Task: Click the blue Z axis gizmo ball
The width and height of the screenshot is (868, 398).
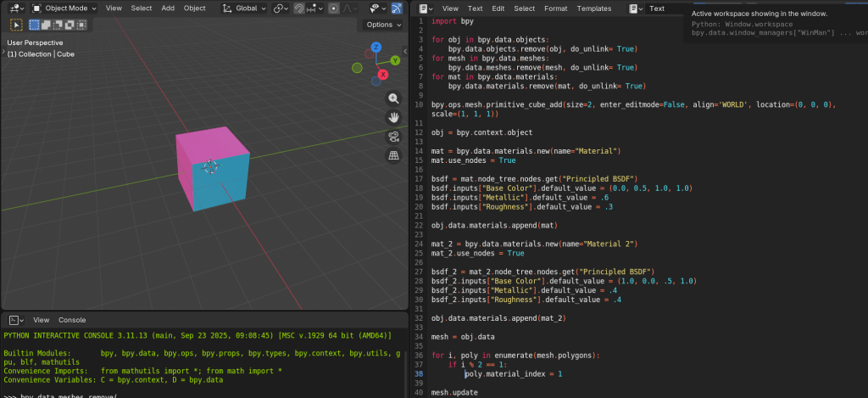Action: (376, 47)
